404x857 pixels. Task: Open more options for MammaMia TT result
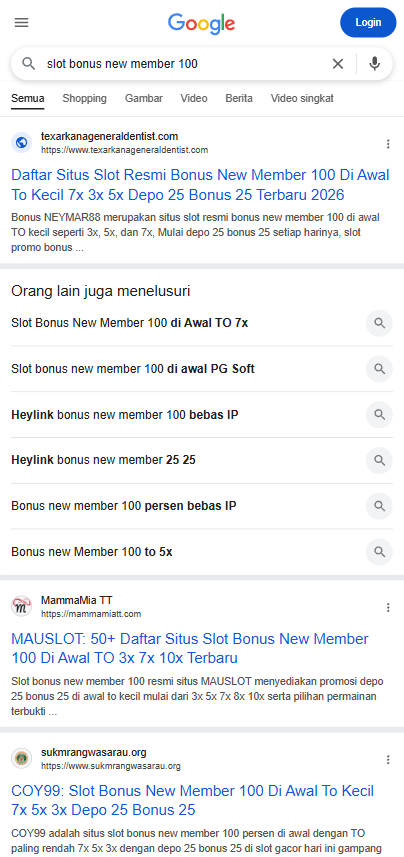pyautogui.click(x=388, y=607)
